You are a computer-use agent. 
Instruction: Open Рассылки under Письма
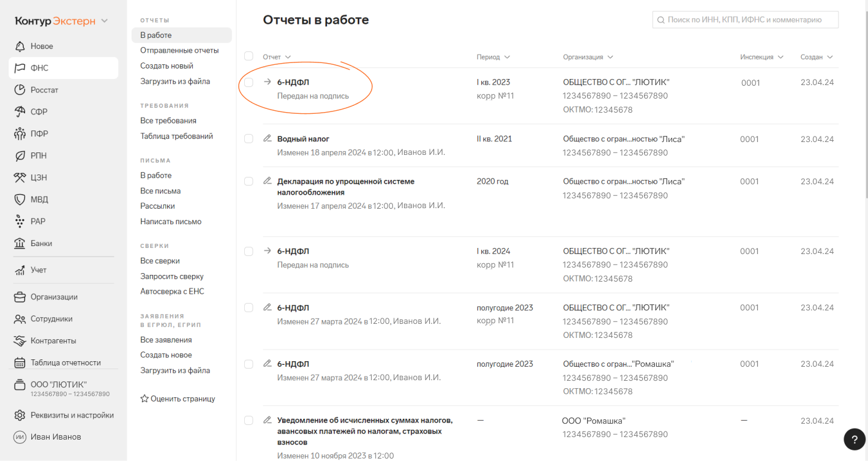[157, 206]
